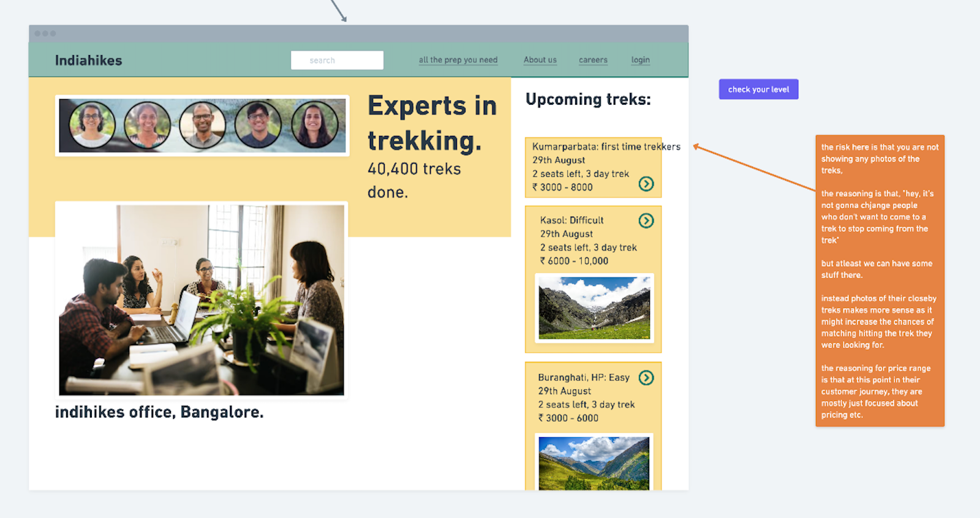This screenshot has width=980, height=518.
Task: Select the second expert's round portrait
Action: coord(147,125)
